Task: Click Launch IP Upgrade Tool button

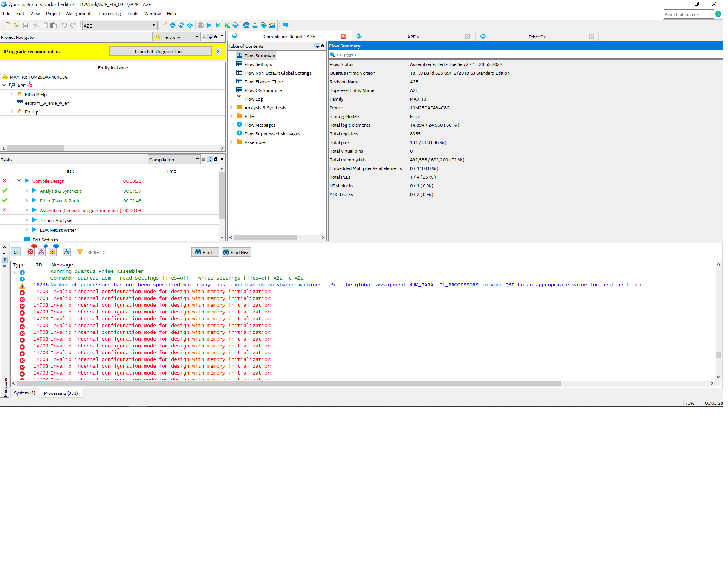Action: (160, 51)
